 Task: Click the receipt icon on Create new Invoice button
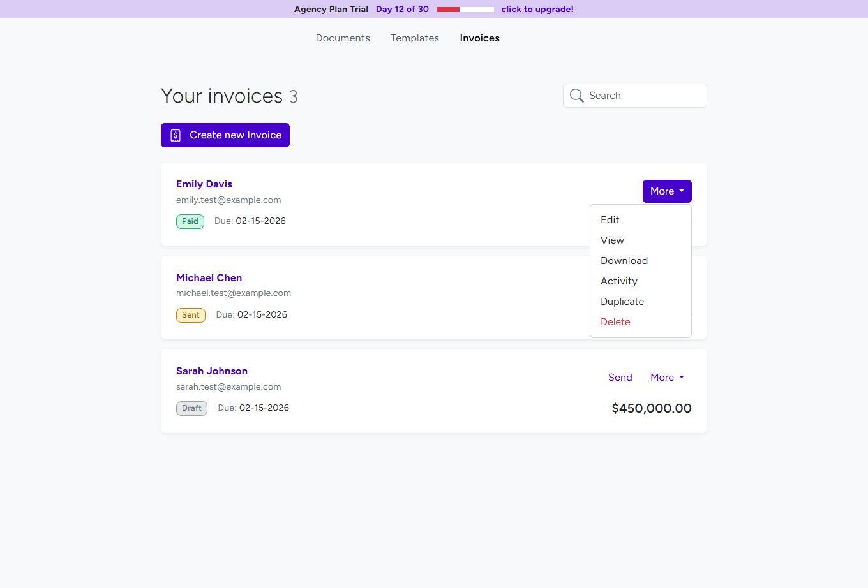pyautogui.click(x=176, y=135)
